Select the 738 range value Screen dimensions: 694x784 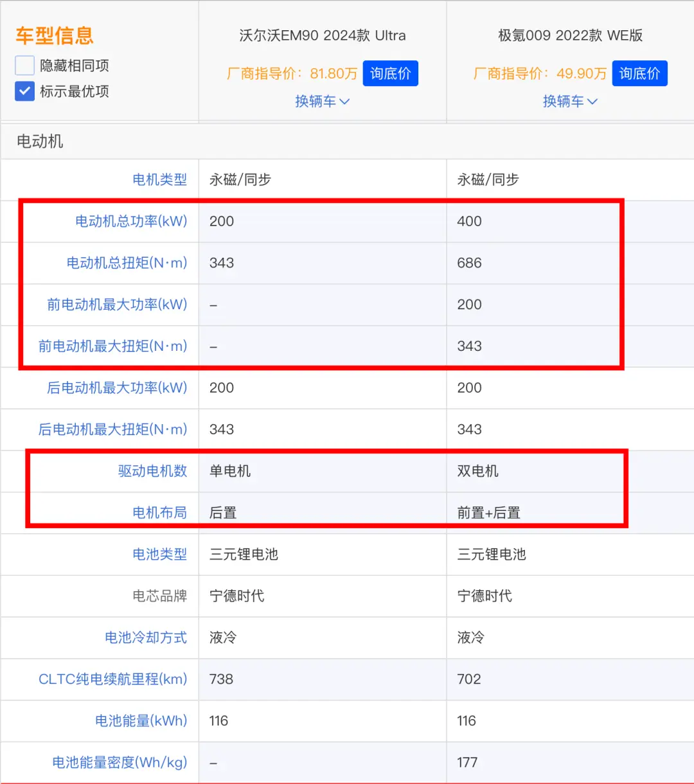222,679
